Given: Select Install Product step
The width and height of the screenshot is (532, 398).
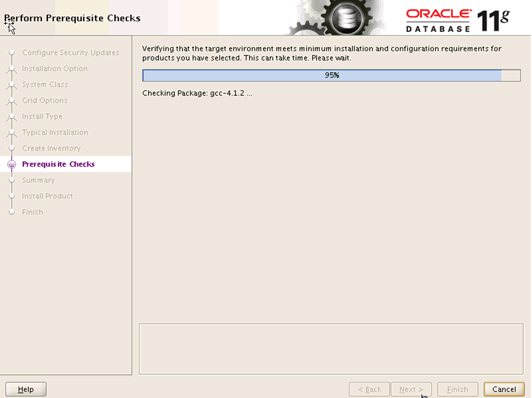Looking at the screenshot, I should click(x=47, y=196).
